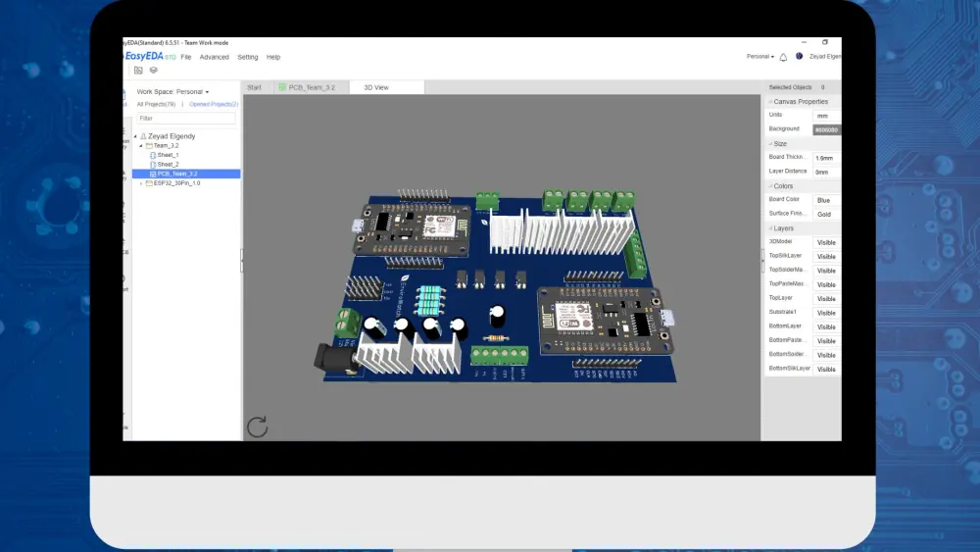Toggle BottomSilkLayer Visible setting
The height and width of the screenshot is (552, 980).
click(826, 369)
